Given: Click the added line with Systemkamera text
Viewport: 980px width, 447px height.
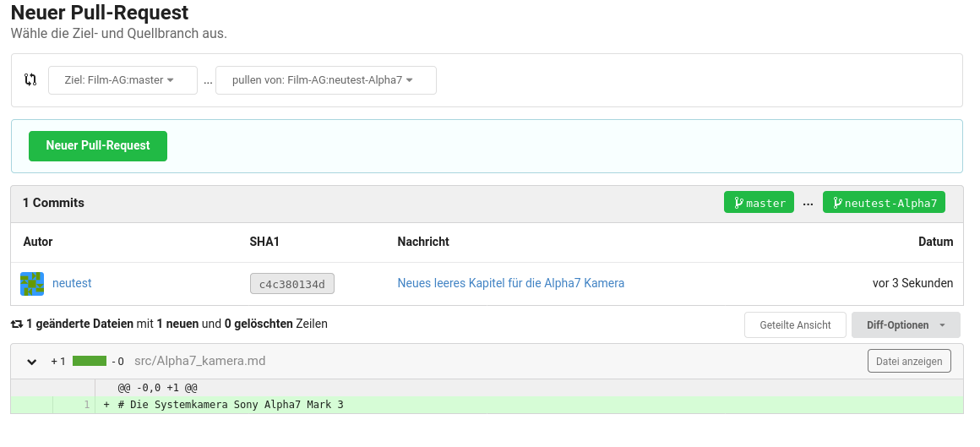Looking at the screenshot, I should (230, 405).
